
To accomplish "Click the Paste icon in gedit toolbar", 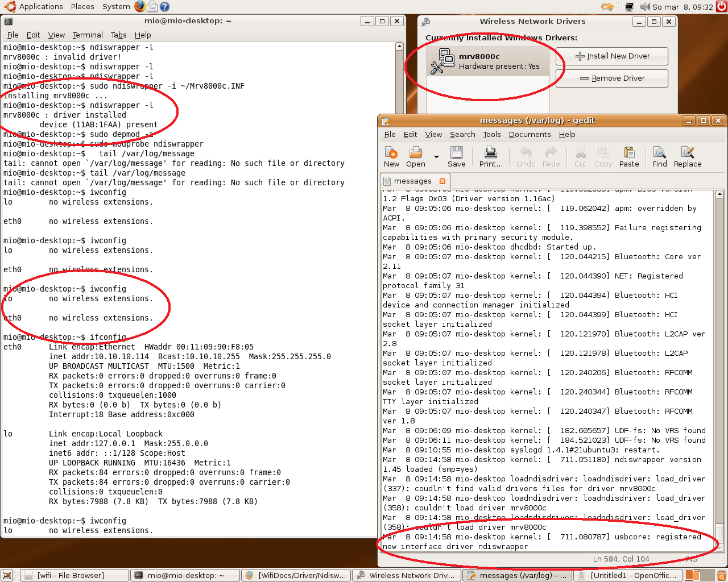I will [x=629, y=156].
